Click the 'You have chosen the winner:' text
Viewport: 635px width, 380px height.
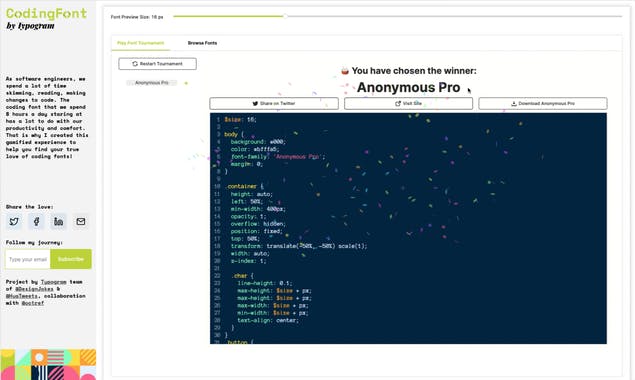(414, 71)
